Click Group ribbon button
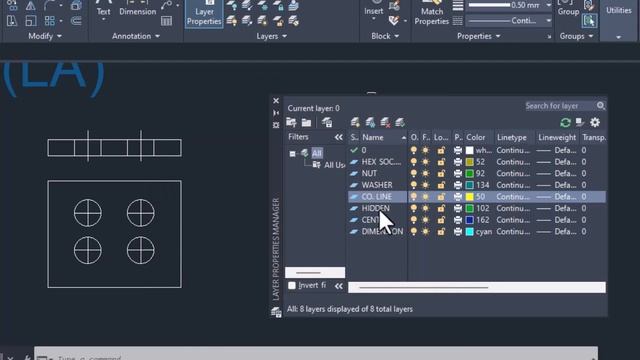The image size is (640, 360). click(x=569, y=9)
